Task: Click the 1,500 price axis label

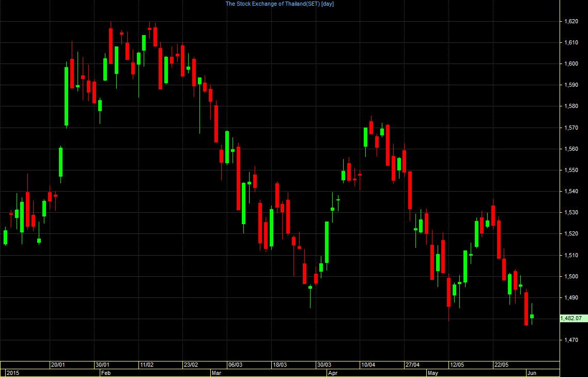Action: point(571,277)
